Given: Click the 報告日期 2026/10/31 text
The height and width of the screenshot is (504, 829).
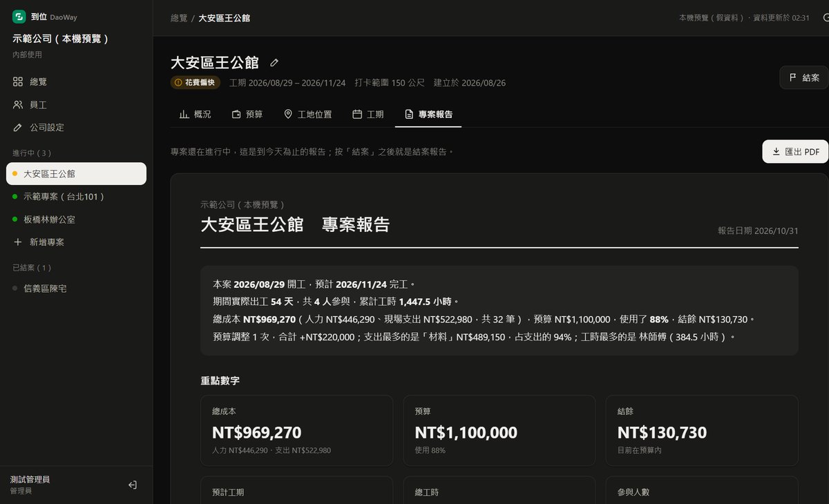Looking at the screenshot, I should (x=758, y=231).
